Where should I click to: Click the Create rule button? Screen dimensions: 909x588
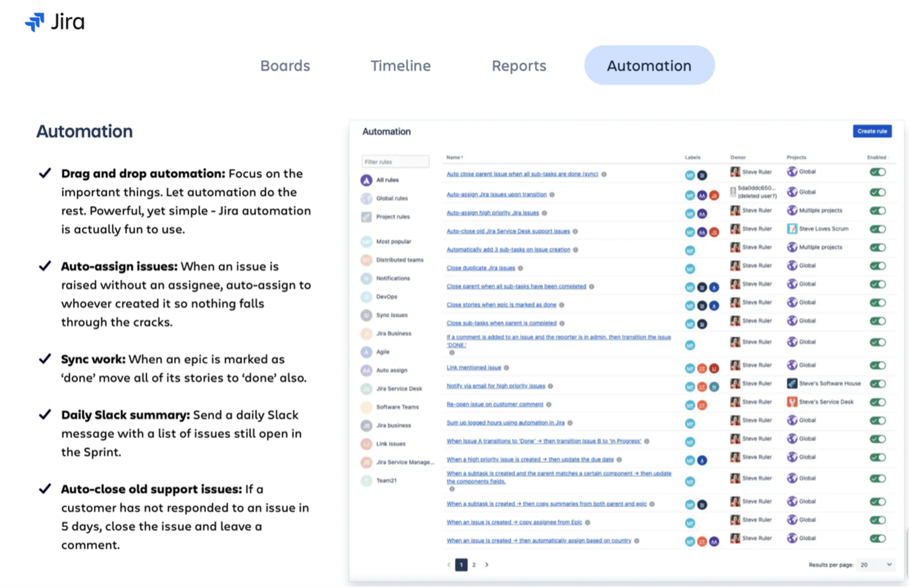click(872, 131)
